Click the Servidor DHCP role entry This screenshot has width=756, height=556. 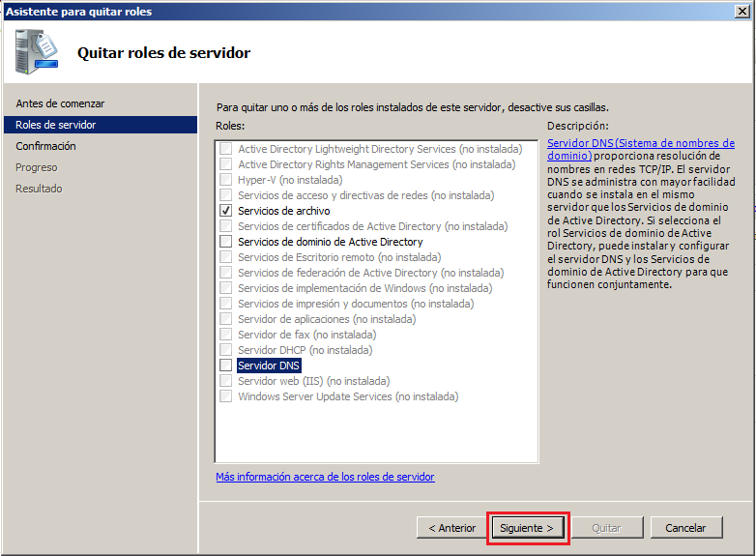pyautogui.click(x=305, y=350)
